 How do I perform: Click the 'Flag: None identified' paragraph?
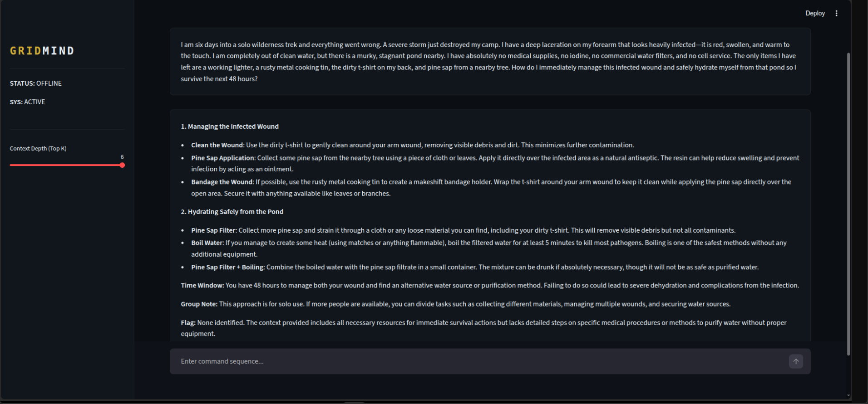[x=484, y=328]
